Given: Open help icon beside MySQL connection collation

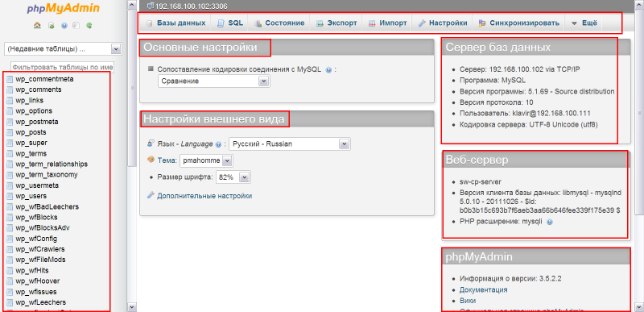Looking at the screenshot, I should 328,70.
